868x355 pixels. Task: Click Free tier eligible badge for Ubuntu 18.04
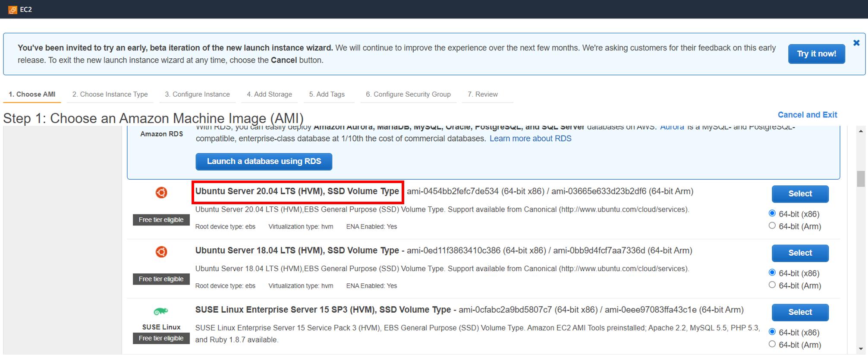(x=161, y=279)
